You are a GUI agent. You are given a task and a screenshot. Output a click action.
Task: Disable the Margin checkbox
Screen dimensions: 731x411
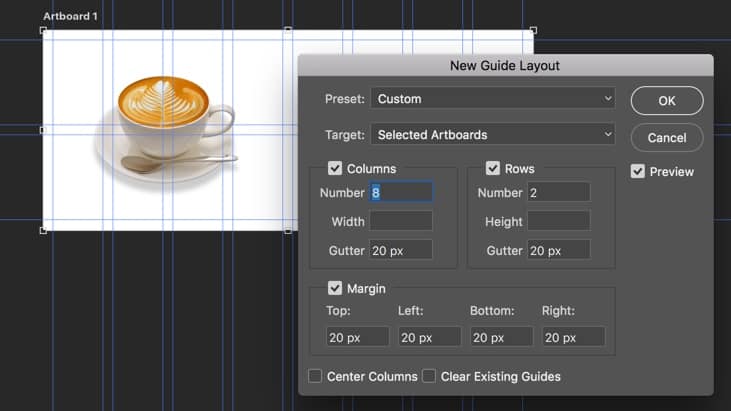tap(335, 288)
